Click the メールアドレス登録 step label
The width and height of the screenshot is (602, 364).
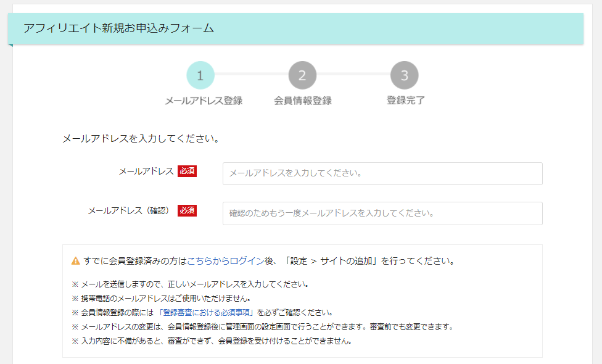point(204,101)
